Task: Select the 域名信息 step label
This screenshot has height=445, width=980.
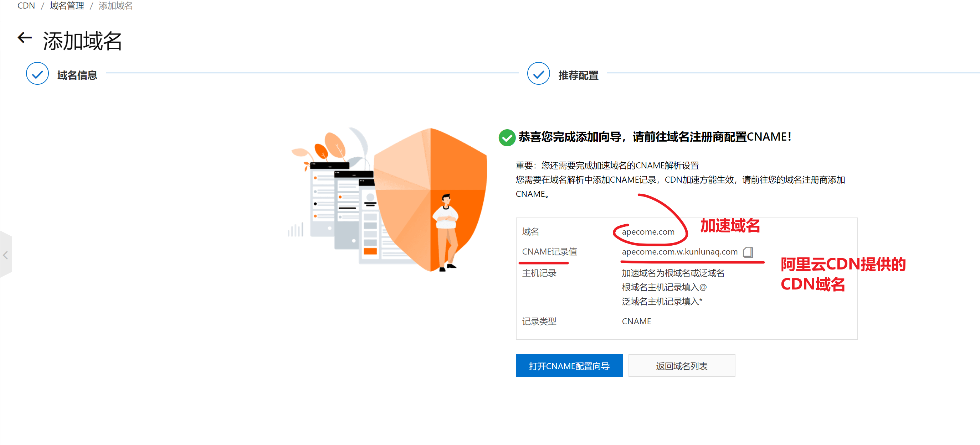Action: click(x=77, y=75)
